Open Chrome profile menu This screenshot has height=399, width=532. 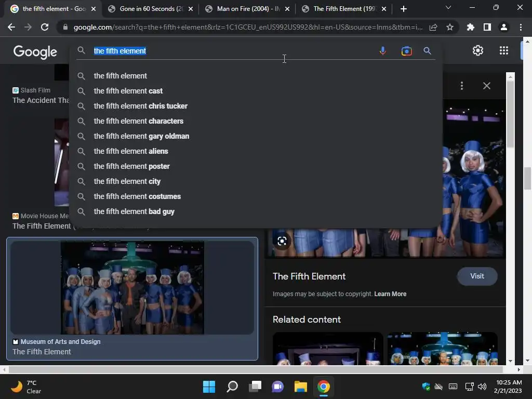click(x=504, y=27)
